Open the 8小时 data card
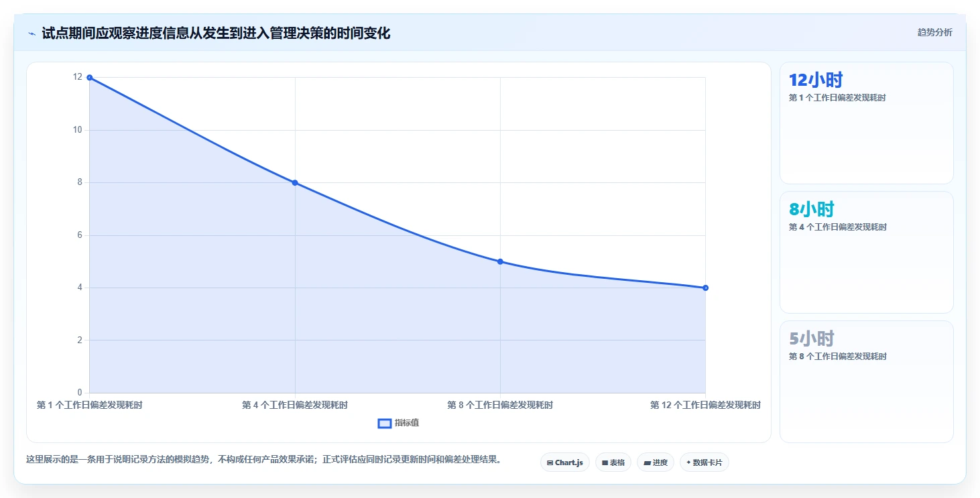 866,252
